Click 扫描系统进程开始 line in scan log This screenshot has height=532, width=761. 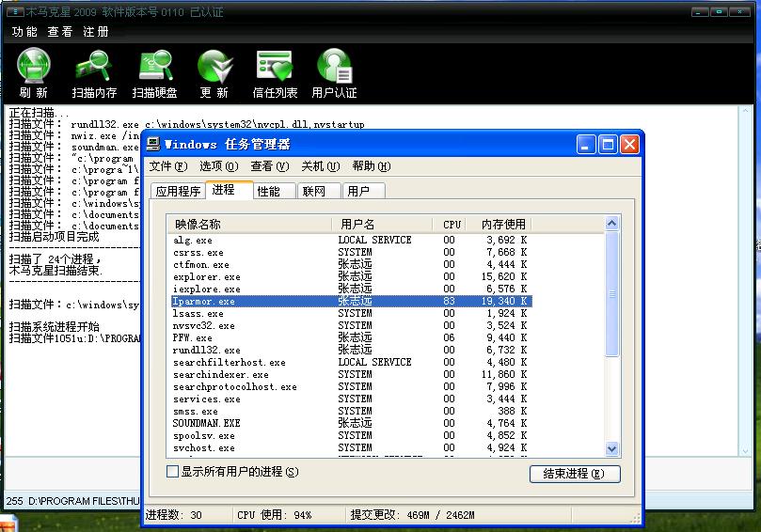pyautogui.click(x=55, y=326)
